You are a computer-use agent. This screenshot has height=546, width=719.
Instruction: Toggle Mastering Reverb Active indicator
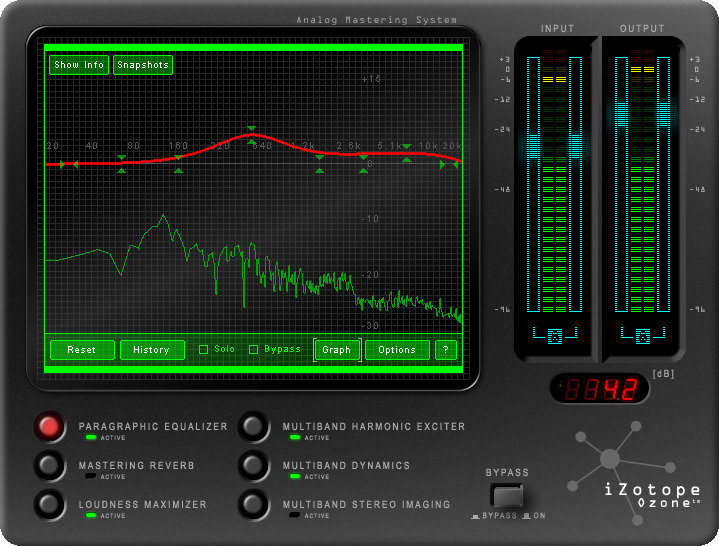point(91,476)
